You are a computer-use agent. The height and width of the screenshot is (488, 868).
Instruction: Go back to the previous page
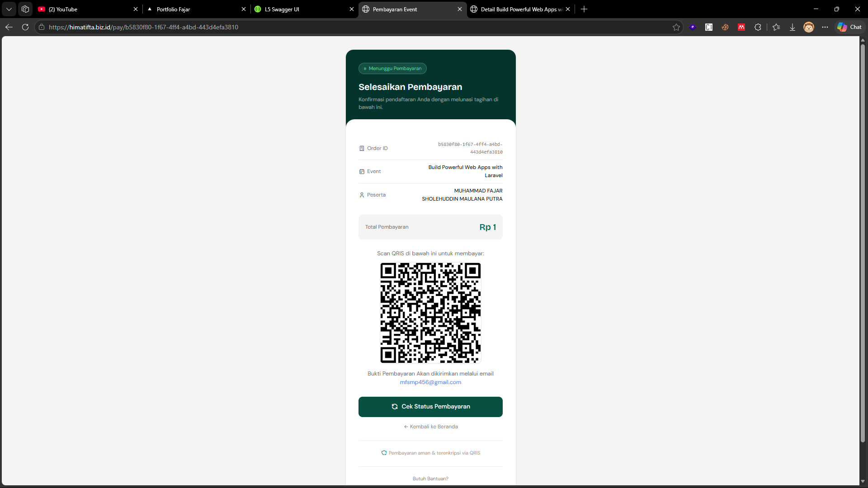(9, 27)
